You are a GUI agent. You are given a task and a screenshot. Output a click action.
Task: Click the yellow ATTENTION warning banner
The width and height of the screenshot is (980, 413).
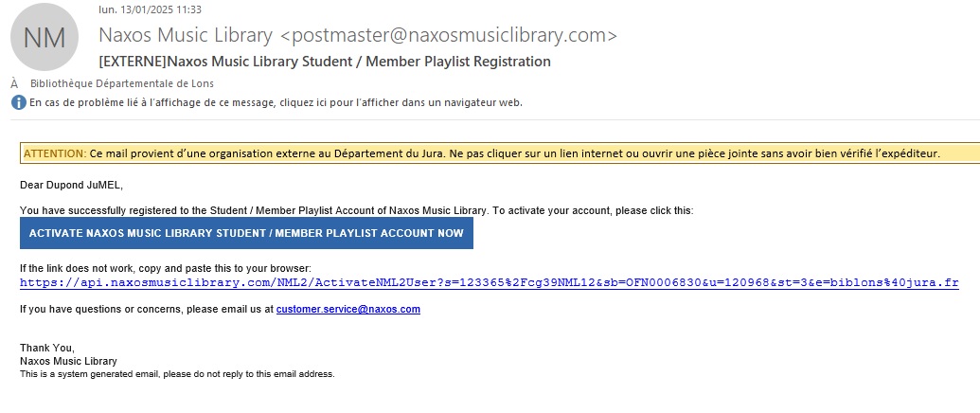(x=500, y=153)
